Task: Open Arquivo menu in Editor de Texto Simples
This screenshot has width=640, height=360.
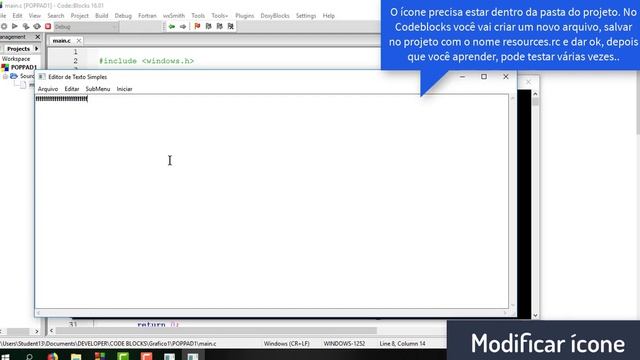Action: tap(48, 89)
